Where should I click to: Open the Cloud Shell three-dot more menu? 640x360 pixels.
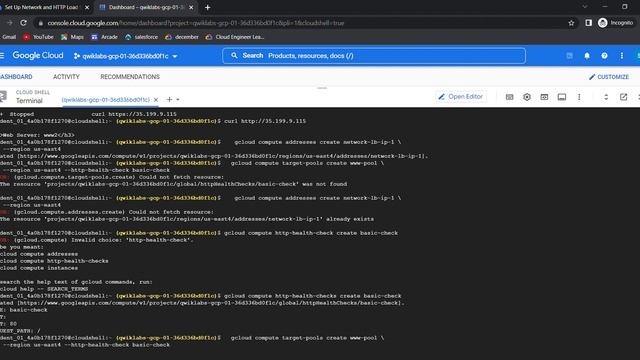tap(579, 97)
